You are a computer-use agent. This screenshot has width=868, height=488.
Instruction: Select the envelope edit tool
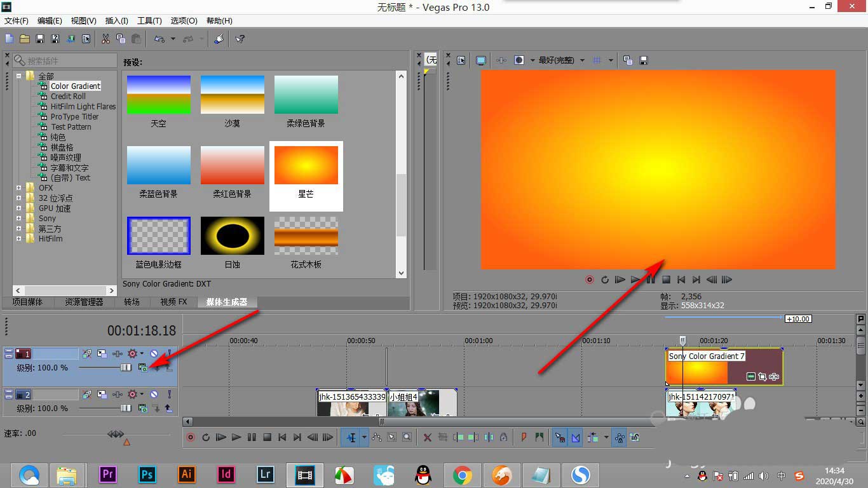coord(377,437)
